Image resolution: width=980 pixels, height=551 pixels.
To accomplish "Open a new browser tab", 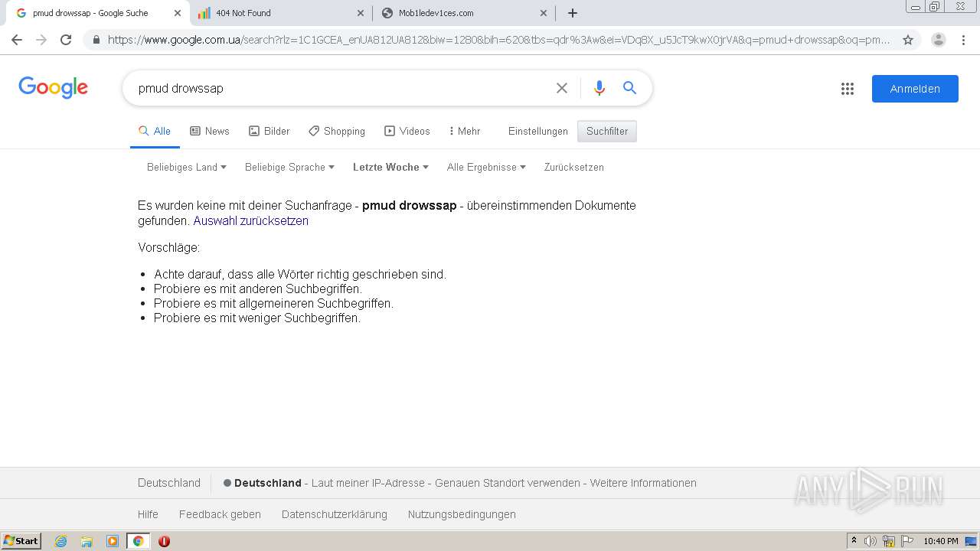I will click(573, 13).
